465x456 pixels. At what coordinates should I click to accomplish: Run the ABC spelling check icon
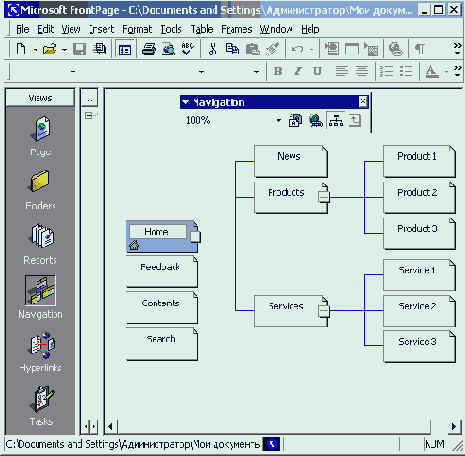tap(188, 49)
